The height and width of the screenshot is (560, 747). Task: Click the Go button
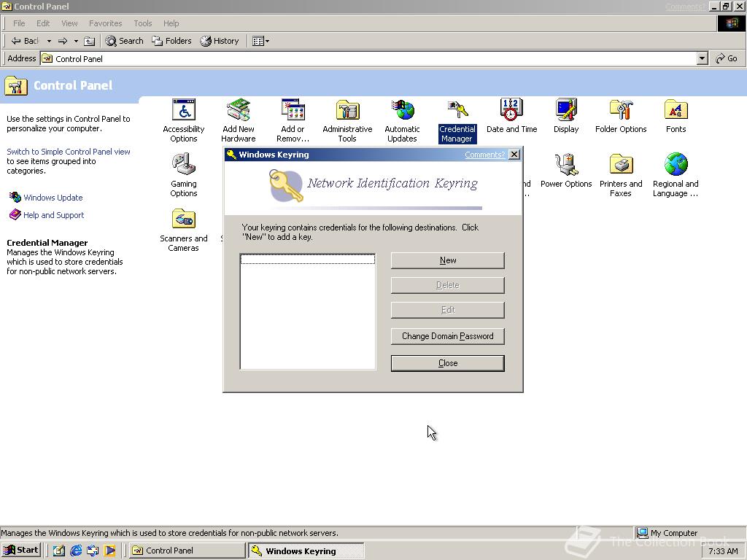727,58
